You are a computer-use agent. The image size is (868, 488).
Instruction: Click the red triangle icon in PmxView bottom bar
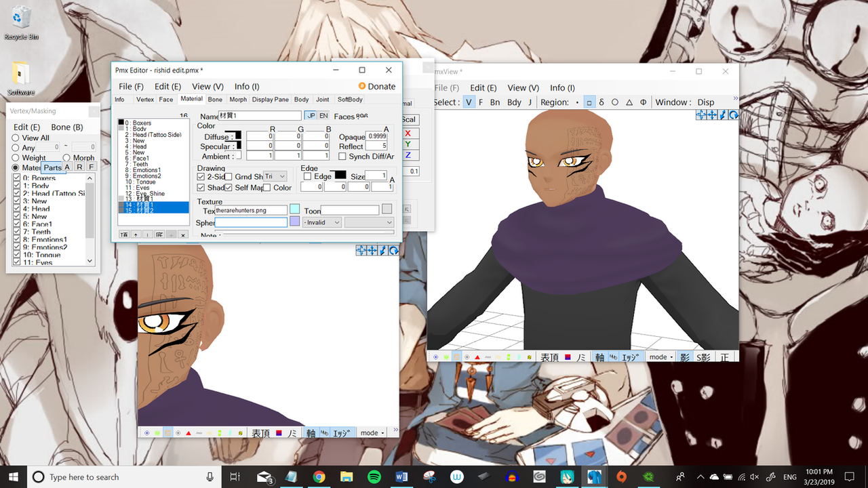[477, 357]
